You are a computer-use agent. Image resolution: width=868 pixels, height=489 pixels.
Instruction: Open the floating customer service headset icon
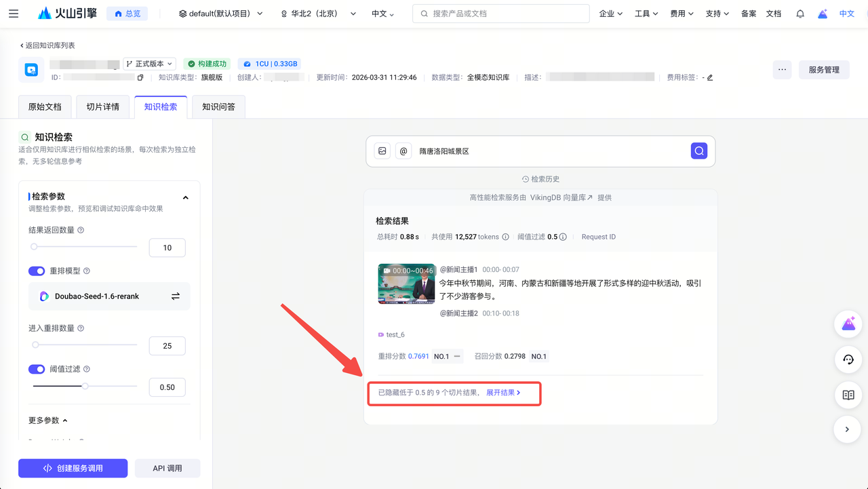848,359
